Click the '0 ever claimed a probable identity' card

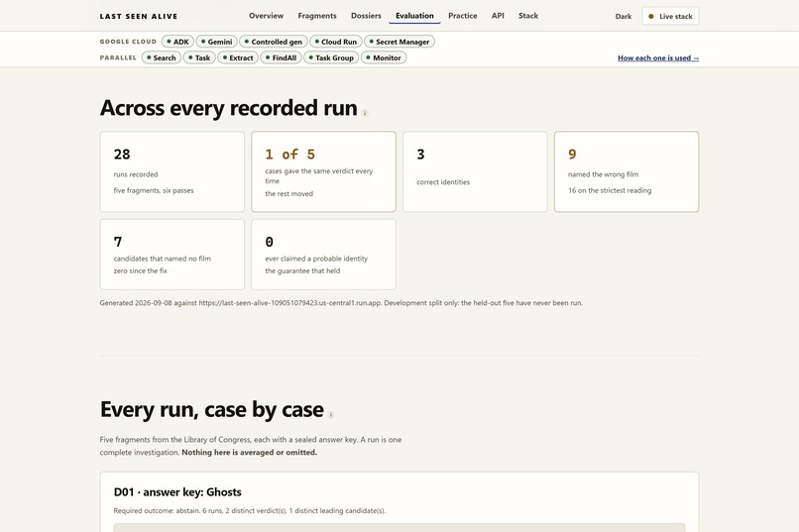point(323,255)
